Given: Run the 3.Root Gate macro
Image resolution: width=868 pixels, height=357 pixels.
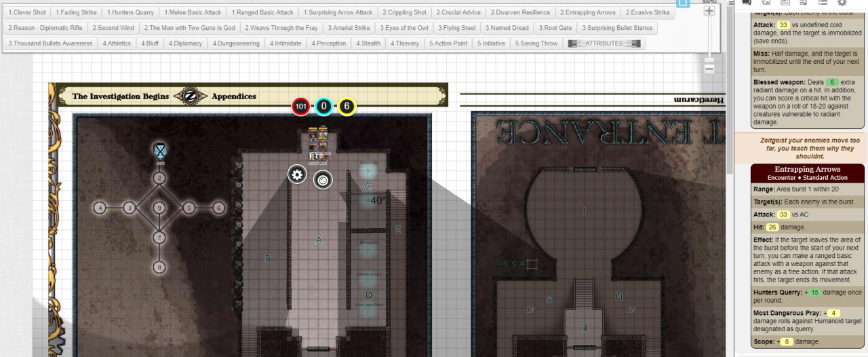Looking at the screenshot, I should (555, 28).
